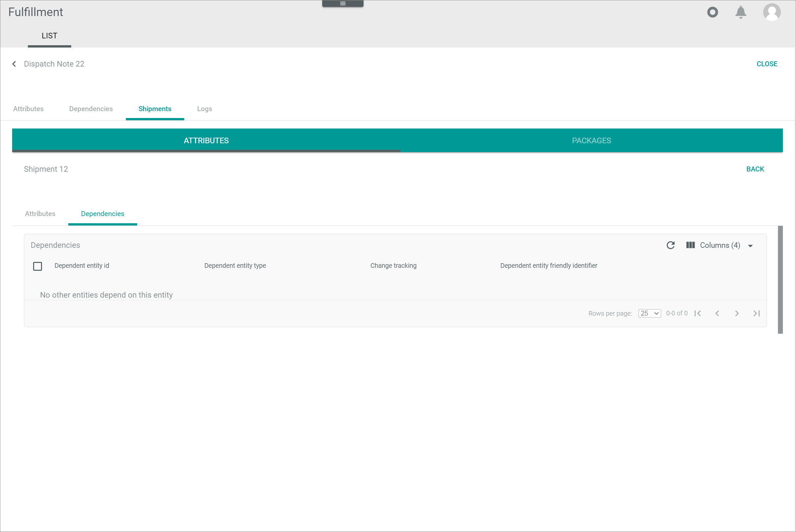796x532 pixels.
Task: Go to the first page of dependencies
Action: tap(698, 313)
